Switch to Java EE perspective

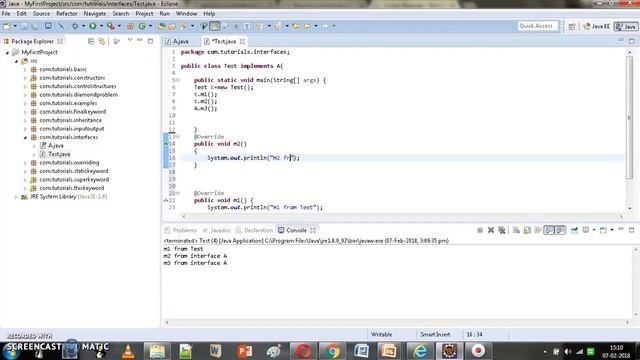(596, 27)
